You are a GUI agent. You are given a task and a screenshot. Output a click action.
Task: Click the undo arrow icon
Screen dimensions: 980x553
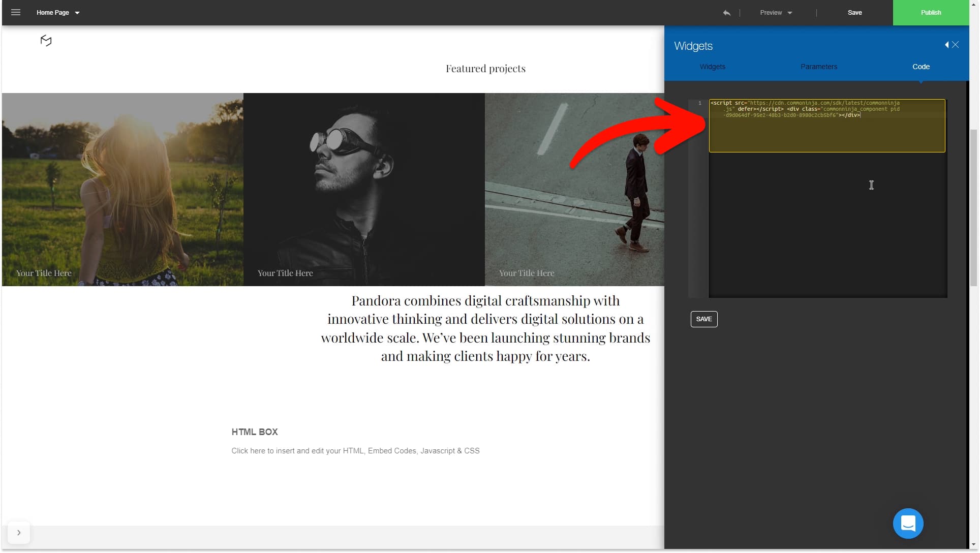(x=726, y=13)
